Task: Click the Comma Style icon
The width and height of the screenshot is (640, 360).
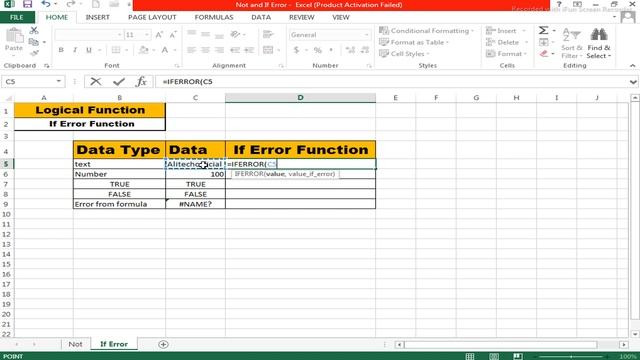Action: pos(331,50)
